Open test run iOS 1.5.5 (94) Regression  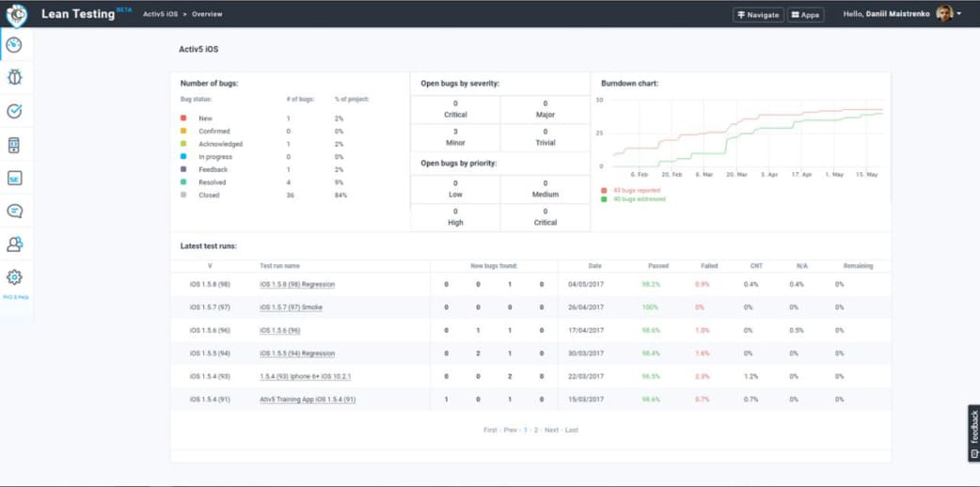[297, 353]
